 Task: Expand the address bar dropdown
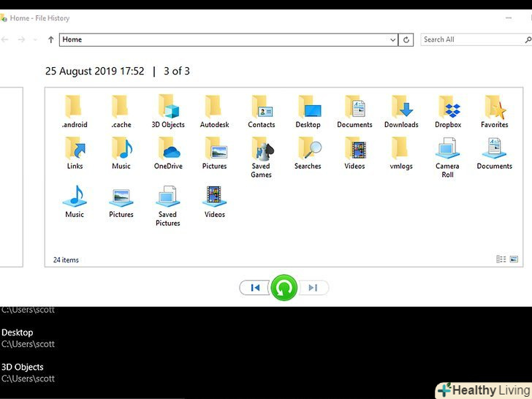pyautogui.click(x=392, y=40)
